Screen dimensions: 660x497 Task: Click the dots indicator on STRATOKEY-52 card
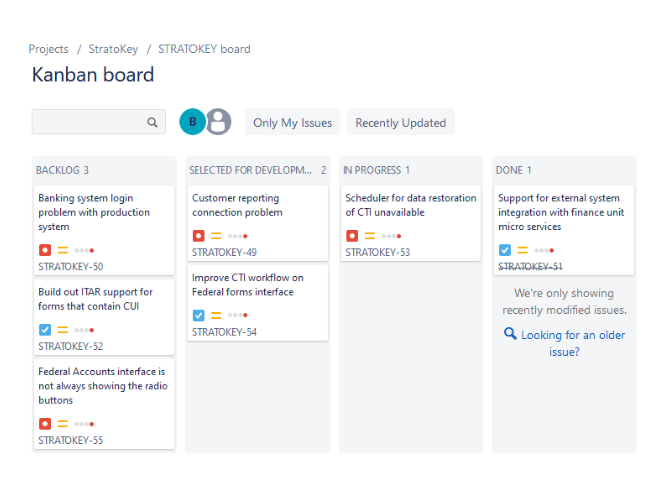point(84,330)
